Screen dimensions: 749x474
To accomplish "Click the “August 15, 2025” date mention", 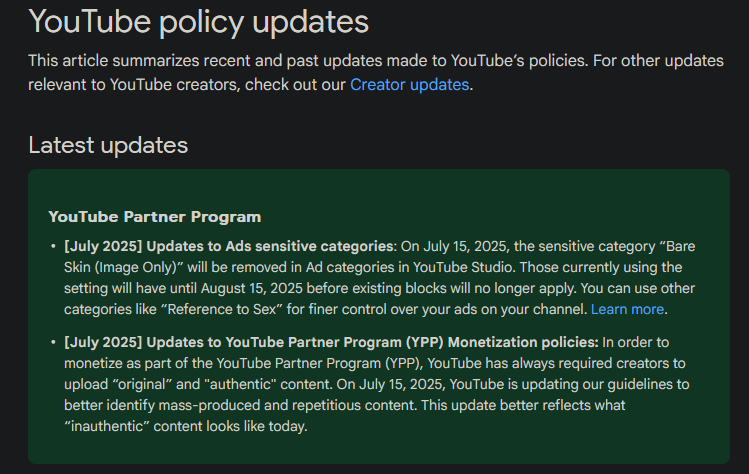I will [x=252, y=288].
